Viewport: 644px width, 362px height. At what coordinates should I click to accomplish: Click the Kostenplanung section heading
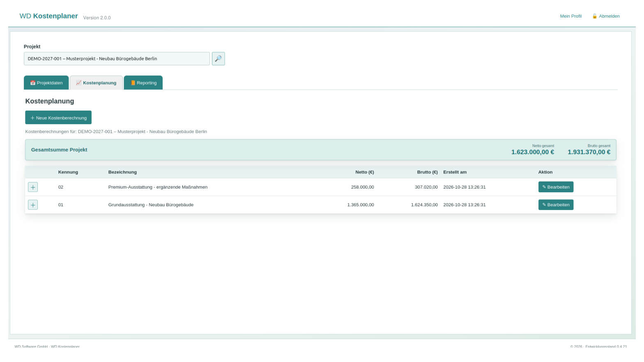pos(50,101)
